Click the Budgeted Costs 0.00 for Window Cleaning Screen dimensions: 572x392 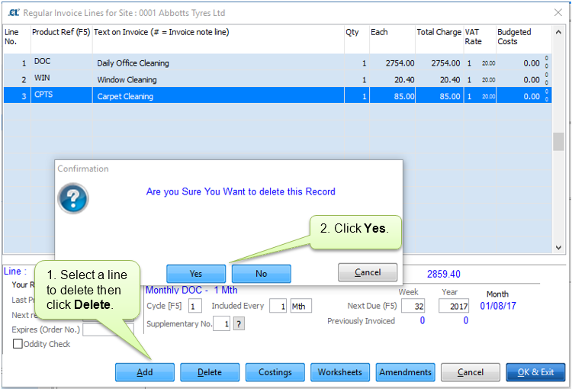(x=531, y=80)
